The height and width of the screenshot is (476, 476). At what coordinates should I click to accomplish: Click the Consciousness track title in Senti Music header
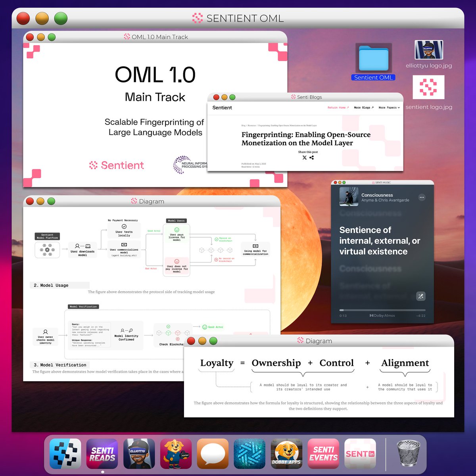[x=377, y=195]
